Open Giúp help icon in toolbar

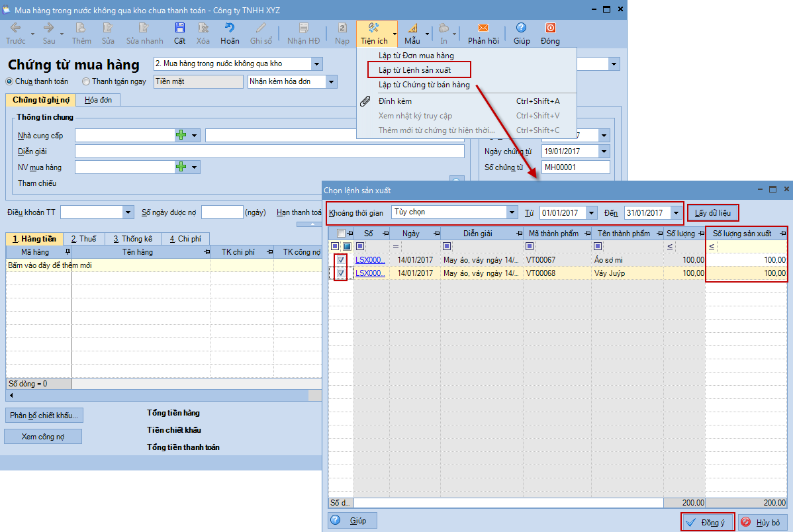tap(522, 28)
